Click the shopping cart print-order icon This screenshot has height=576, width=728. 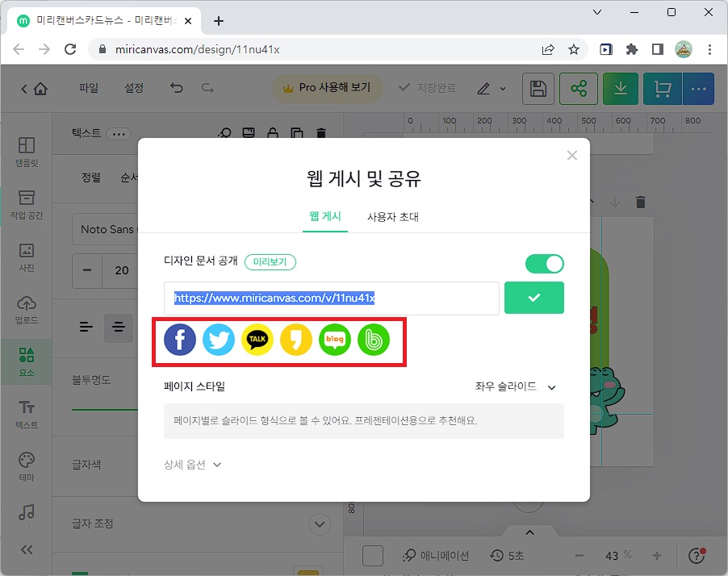(663, 88)
